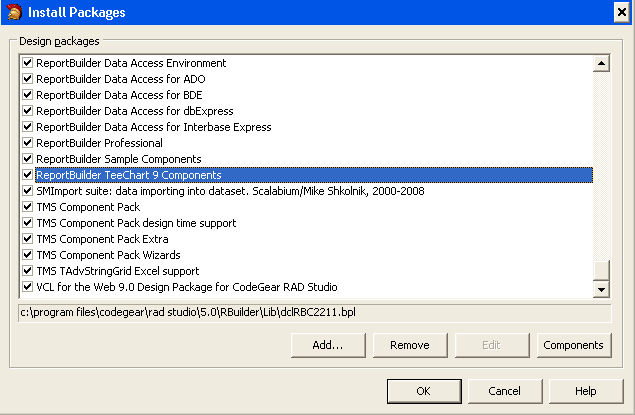The width and height of the screenshot is (635, 415).
Task: Disable ReportBuilder Data Access for dbExpress checkbox
Action: [28, 111]
